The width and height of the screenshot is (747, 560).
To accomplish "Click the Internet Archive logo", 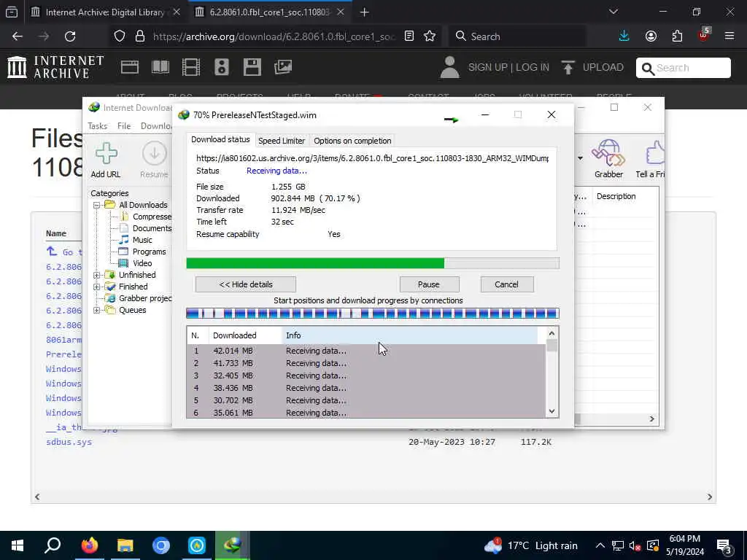I will click(55, 67).
